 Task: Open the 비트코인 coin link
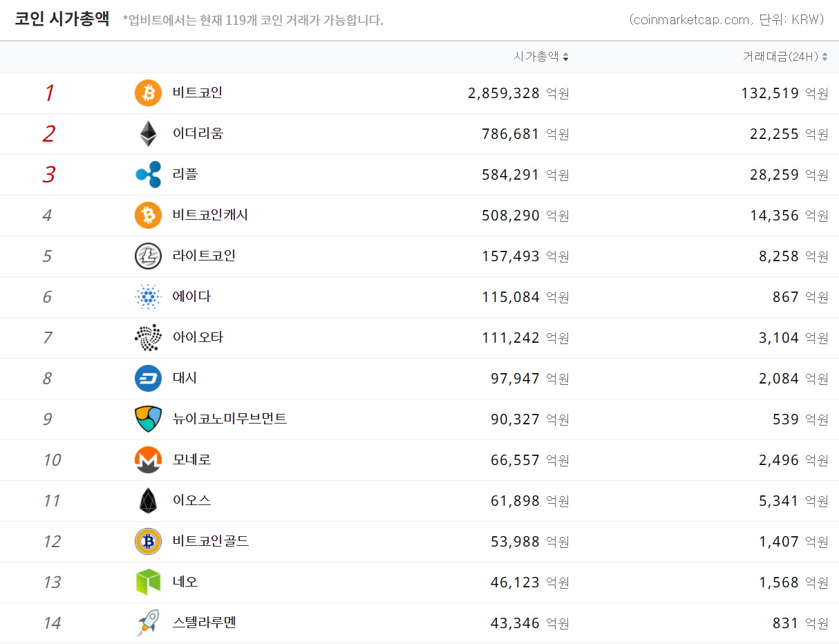[x=197, y=93]
